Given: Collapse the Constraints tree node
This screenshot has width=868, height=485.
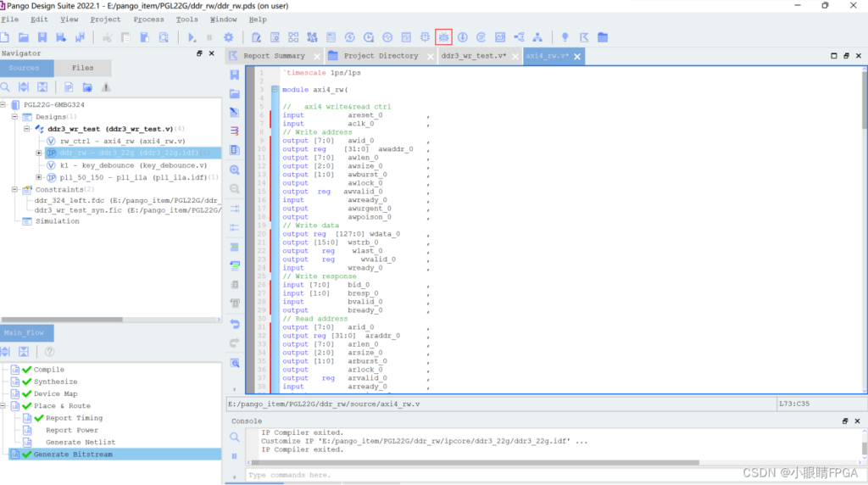Looking at the screenshot, I should pos(15,190).
